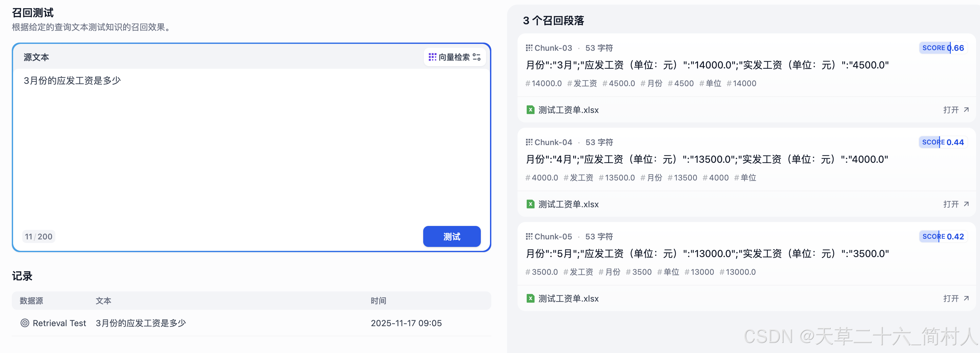Click the Excel icon in Chunk-03 card
Image resolution: width=980 pixels, height=353 pixels.
click(x=530, y=110)
